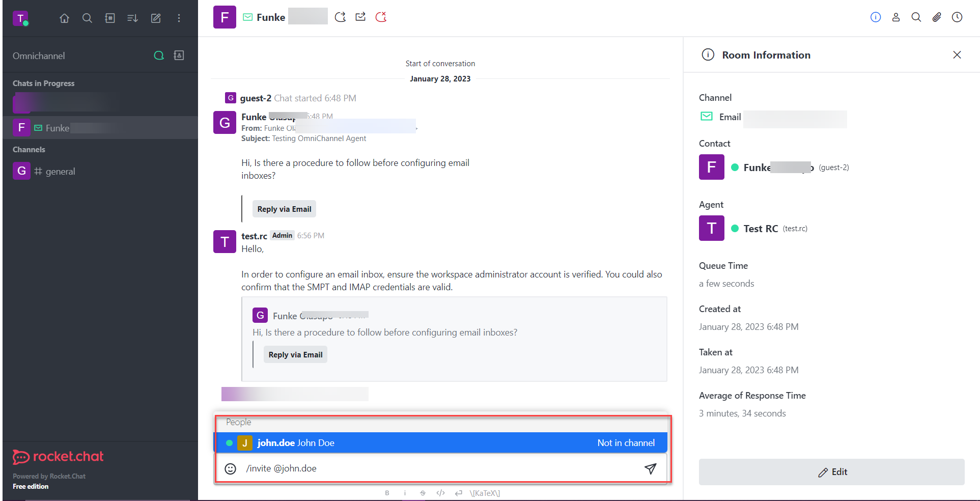Click "a few seconds" queue time value

click(726, 284)
